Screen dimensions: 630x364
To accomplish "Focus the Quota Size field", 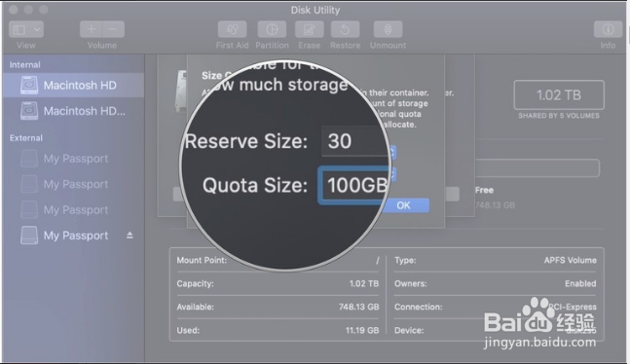I will (x=354, y=185).
